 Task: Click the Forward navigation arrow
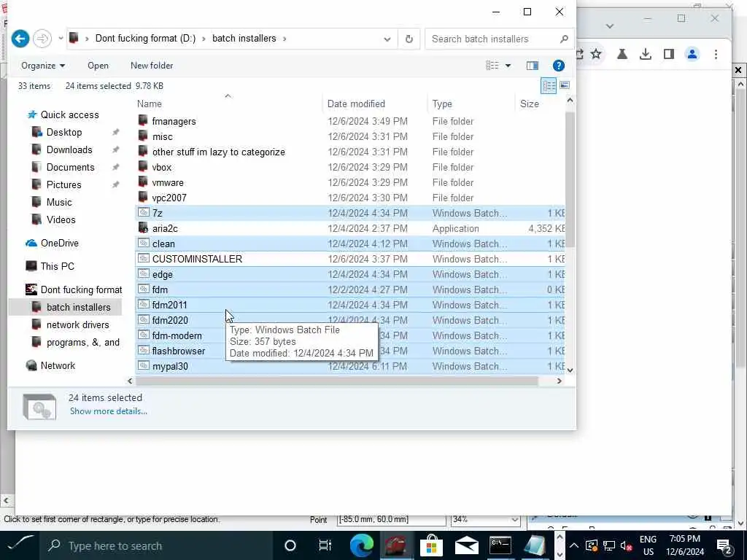coord(42,39)
